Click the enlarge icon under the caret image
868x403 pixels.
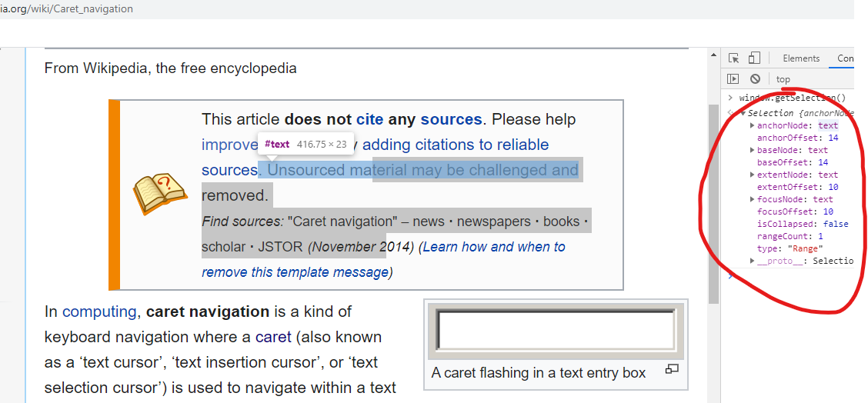coord(672,368)
